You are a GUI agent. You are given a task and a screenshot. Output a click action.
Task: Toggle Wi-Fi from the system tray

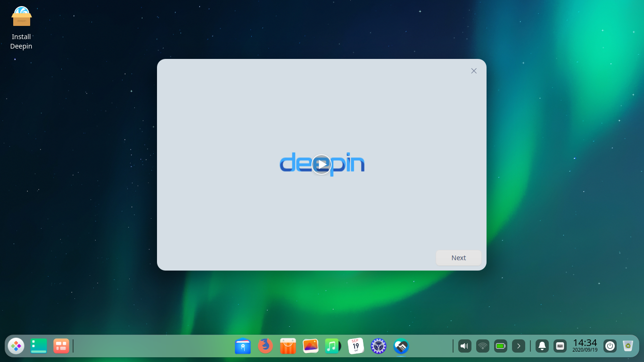[x=482, y=346]
